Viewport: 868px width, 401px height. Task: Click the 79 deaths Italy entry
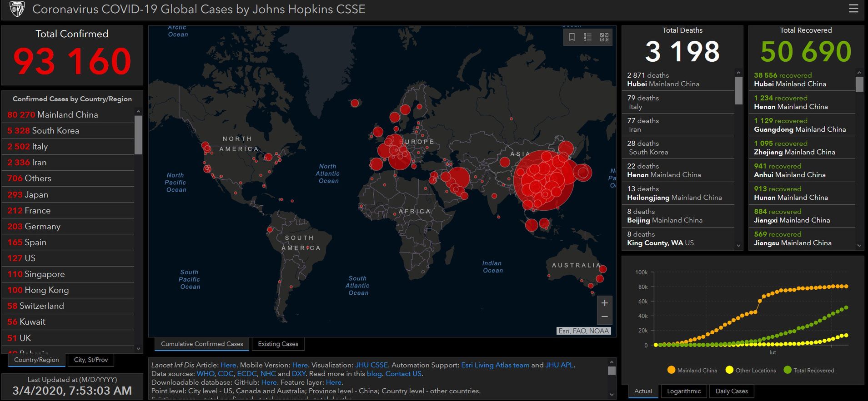[678, 102]
